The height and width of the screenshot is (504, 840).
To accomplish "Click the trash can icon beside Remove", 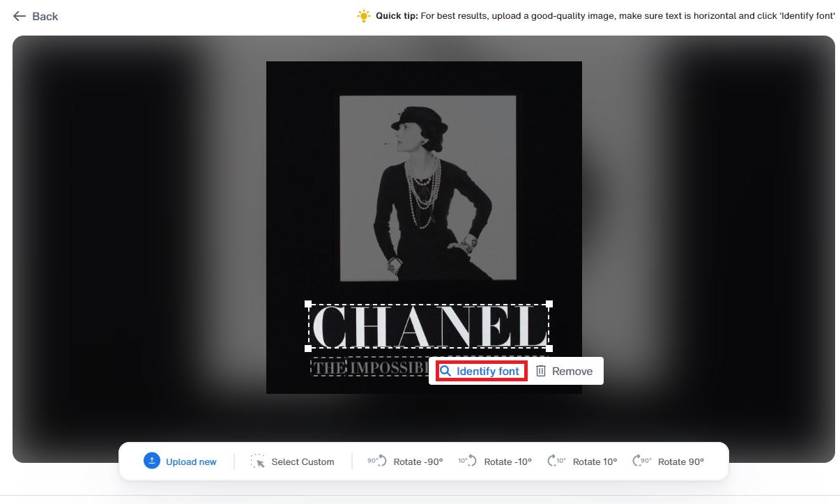I will 541,372.
